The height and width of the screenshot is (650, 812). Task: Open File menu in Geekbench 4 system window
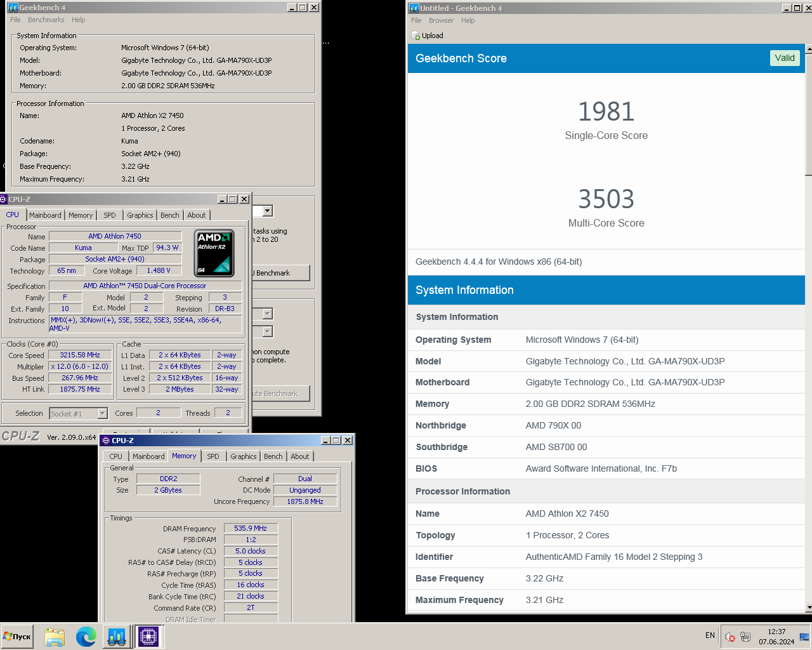tap(15, 20)
